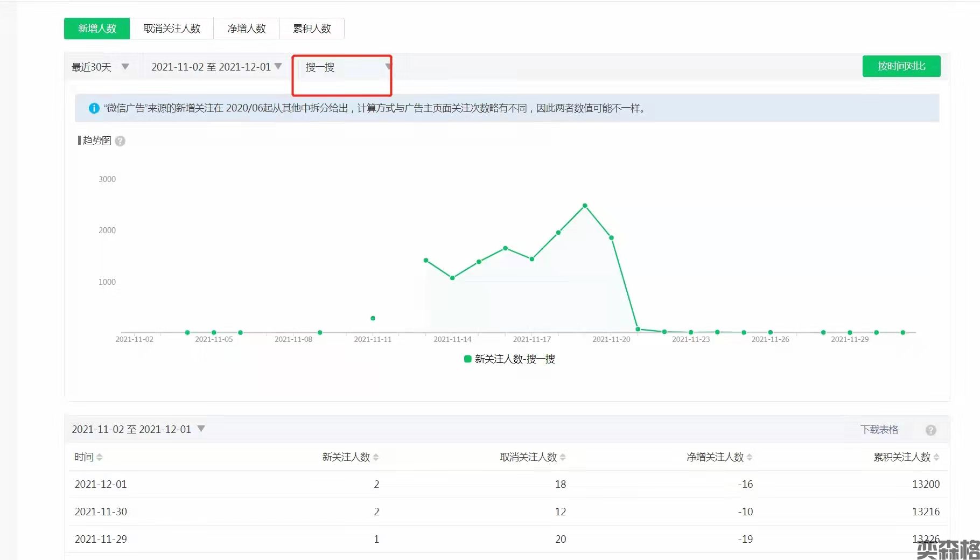This screenshot has height=560, width=980.
Task: Toggle the 新关注人数-搜一搜 legend series
Action: pos(509,359)
